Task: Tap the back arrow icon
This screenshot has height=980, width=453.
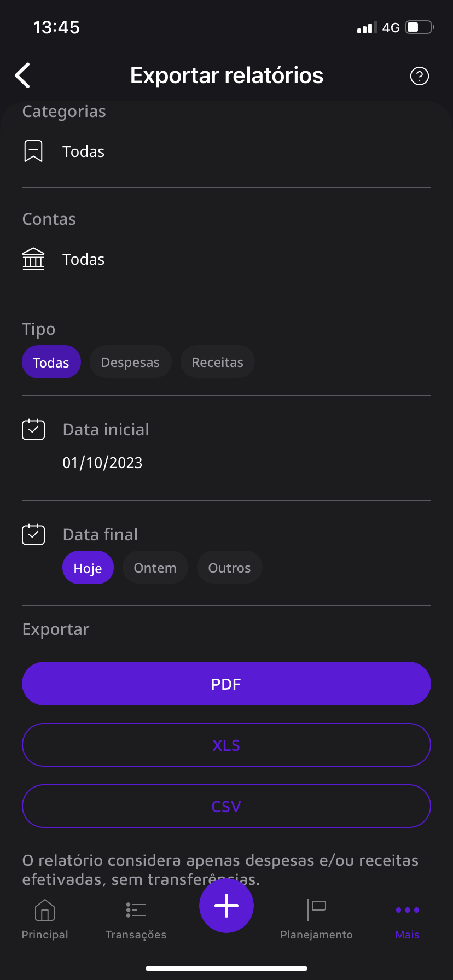Action: point(22,75)
